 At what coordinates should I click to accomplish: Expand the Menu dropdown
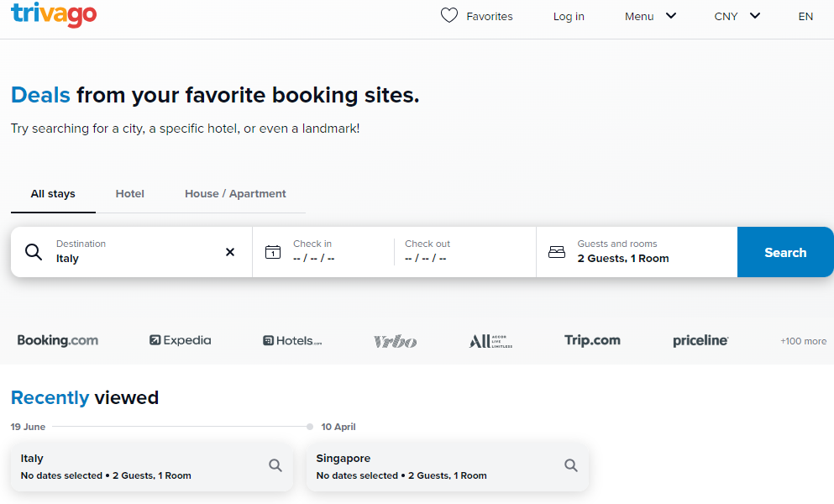[x=651, y=16]
